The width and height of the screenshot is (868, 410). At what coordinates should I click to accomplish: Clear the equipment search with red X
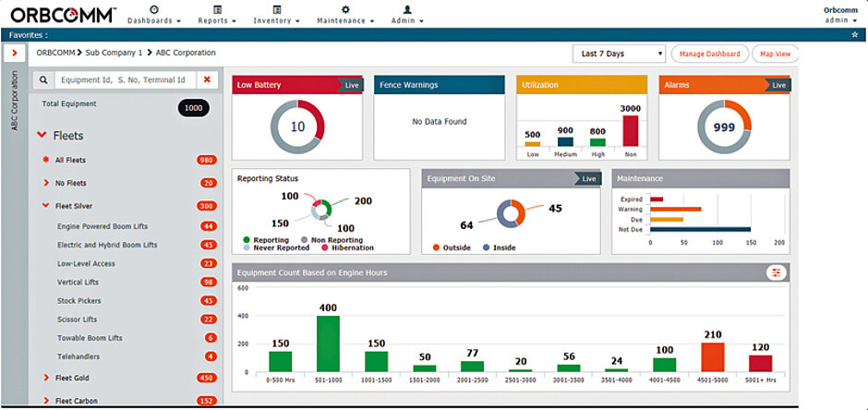[207, 80]
